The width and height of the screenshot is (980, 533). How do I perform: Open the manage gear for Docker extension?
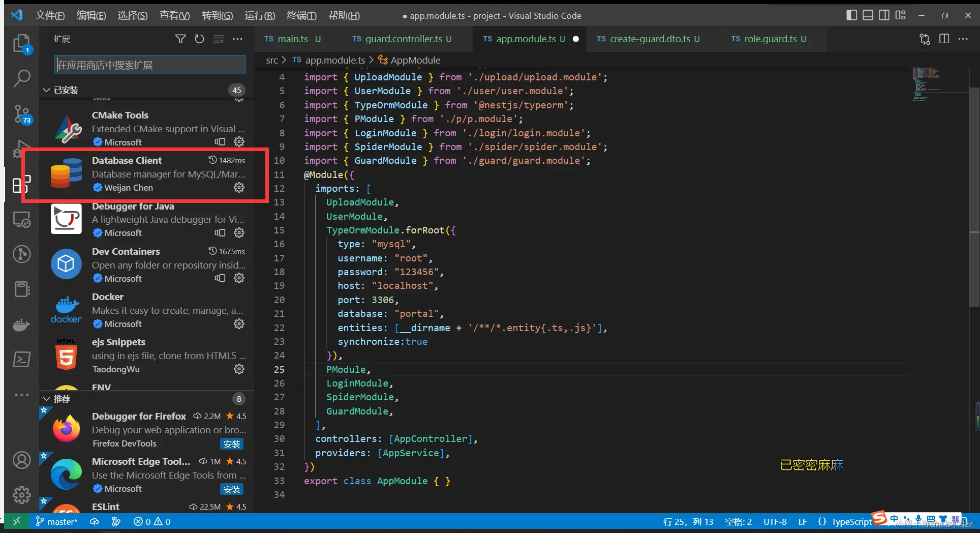[239, 324]
